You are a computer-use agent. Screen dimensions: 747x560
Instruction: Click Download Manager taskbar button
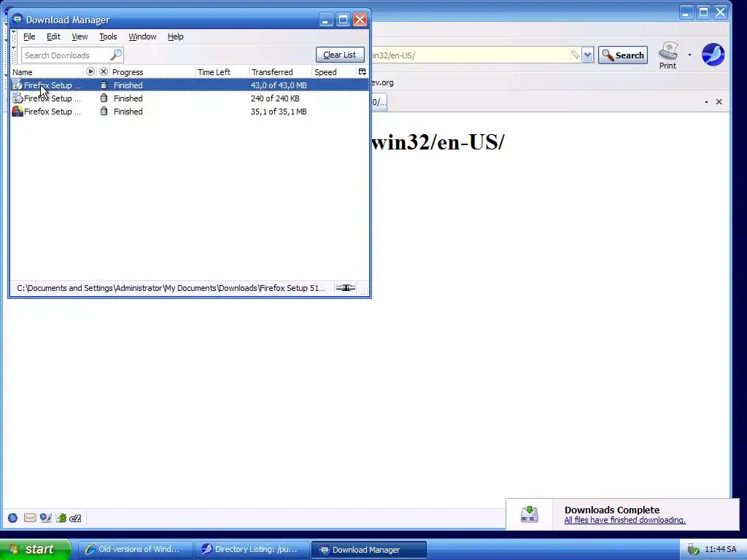(x=368, y=550)
